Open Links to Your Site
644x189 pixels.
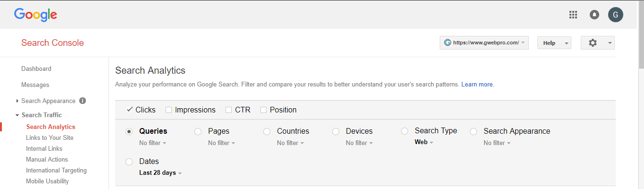50,137
